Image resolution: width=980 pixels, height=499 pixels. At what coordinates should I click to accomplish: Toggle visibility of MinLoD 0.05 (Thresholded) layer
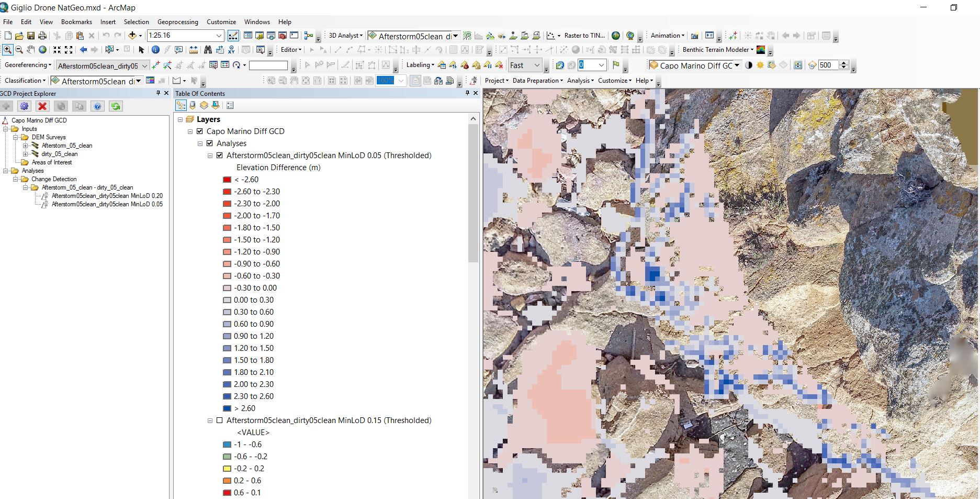click(x=220, y=156)
